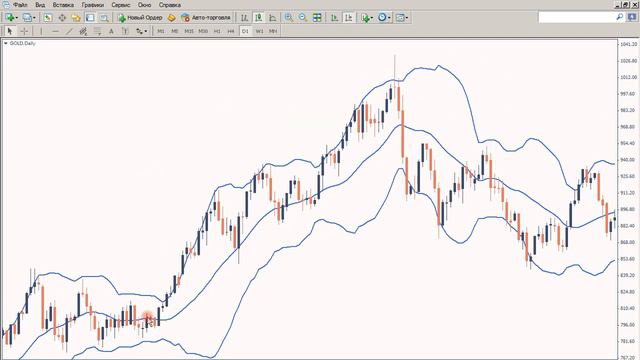Zoom out with the minus magnifier
Screen dimensions: 640x360
[x=302, y=18]
